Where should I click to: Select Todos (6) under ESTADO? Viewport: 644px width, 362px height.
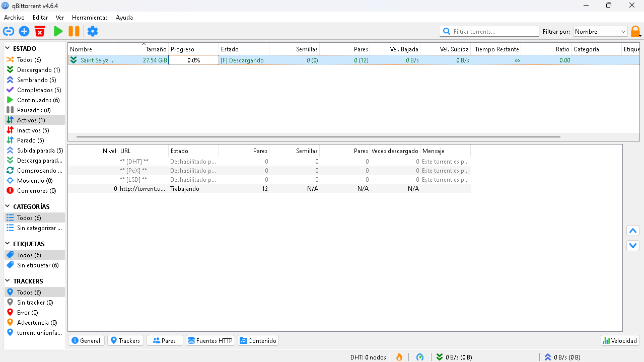(35, 60)
